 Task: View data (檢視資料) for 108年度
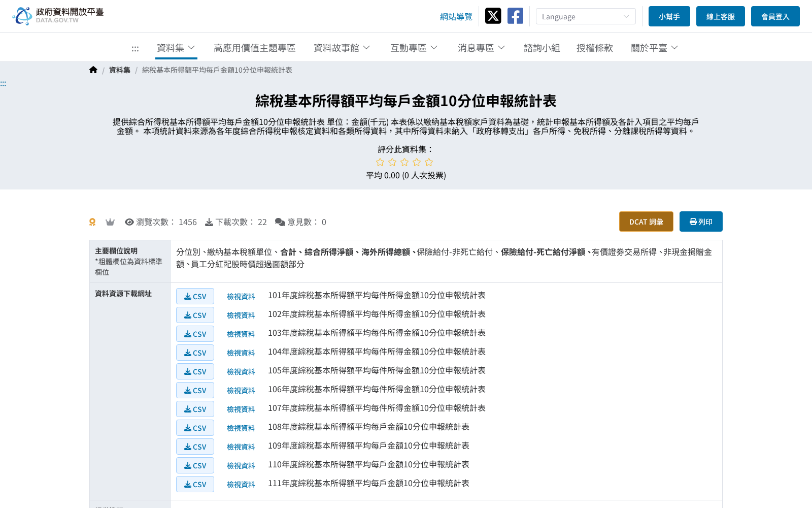click(x=241, y=428)
